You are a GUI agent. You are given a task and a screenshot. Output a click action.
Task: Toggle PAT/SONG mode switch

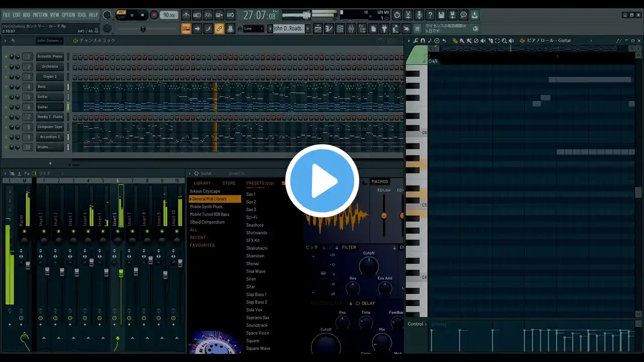tap(121, 15)
